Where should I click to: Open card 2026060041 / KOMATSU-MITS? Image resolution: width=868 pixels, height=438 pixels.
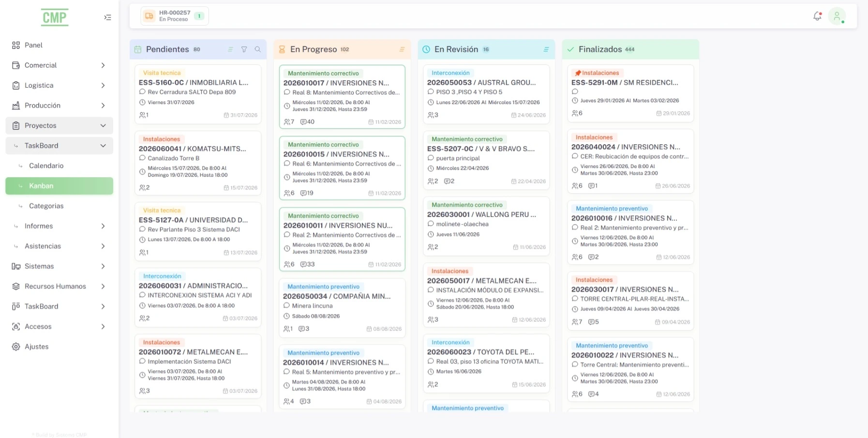tap(198, 163)
